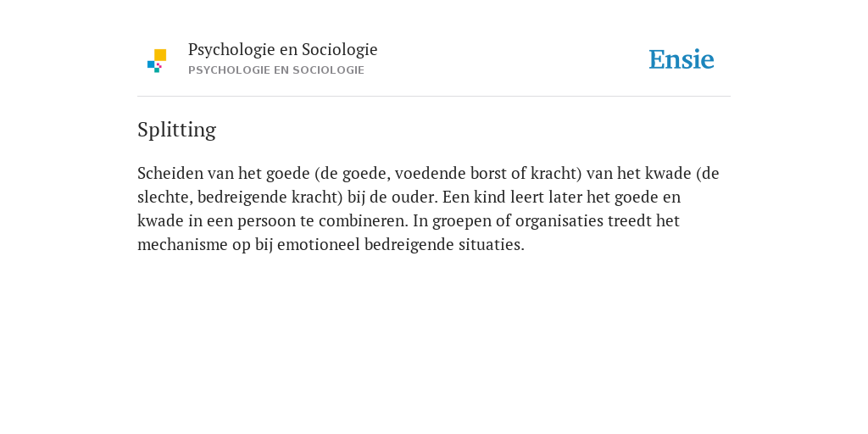The height and width of the screenshot is (434, 868).
Task: Click the colorful squares logo icon
Action: [157, 60]
